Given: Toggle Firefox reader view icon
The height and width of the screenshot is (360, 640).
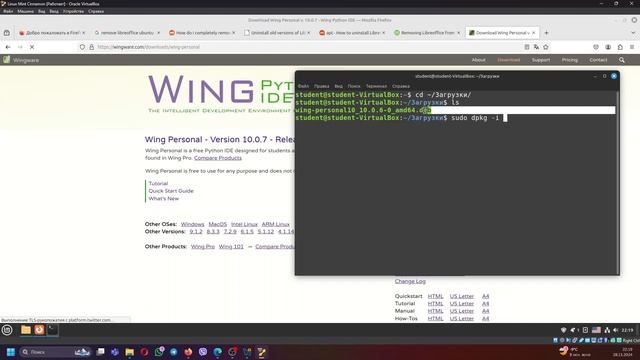Looking at the screenshot, I should click(x=527, y=47).
